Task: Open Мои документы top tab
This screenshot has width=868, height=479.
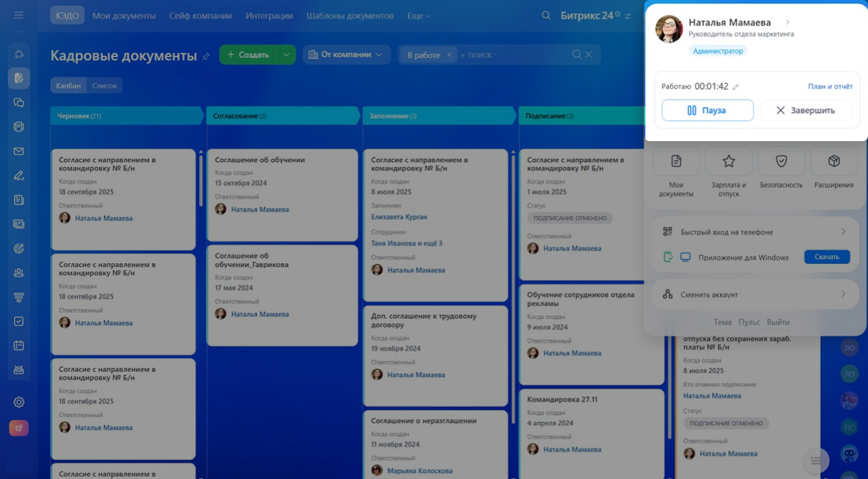Action: point(124,16)
